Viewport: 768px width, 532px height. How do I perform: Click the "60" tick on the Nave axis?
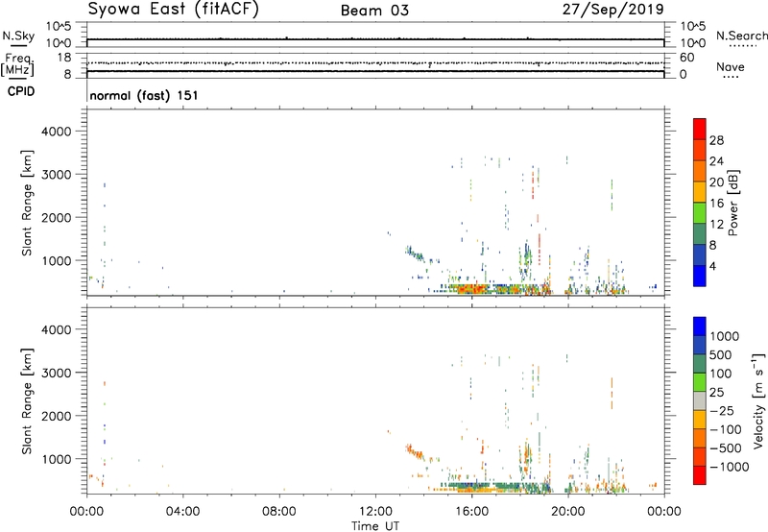click(x=686, y=58)
